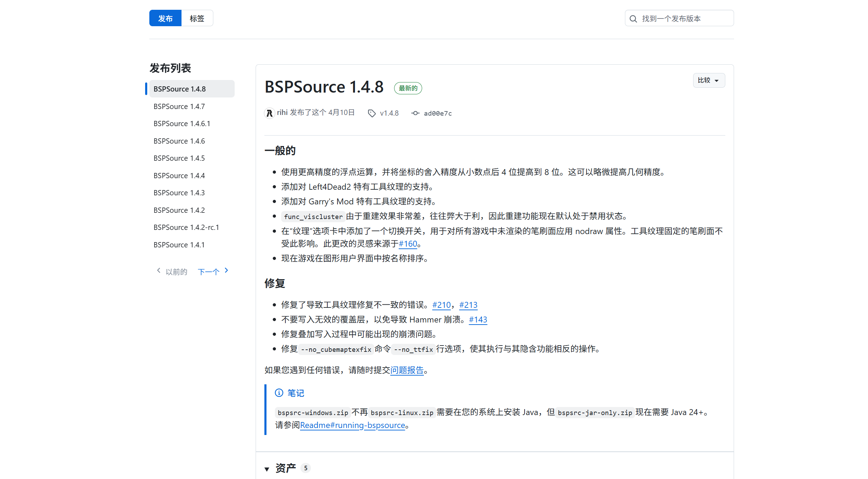The height and width of the screenshot is (479, 868).
Task: Open the BSPSource 1.4.8 release title
Action: (x=324, y=87)
